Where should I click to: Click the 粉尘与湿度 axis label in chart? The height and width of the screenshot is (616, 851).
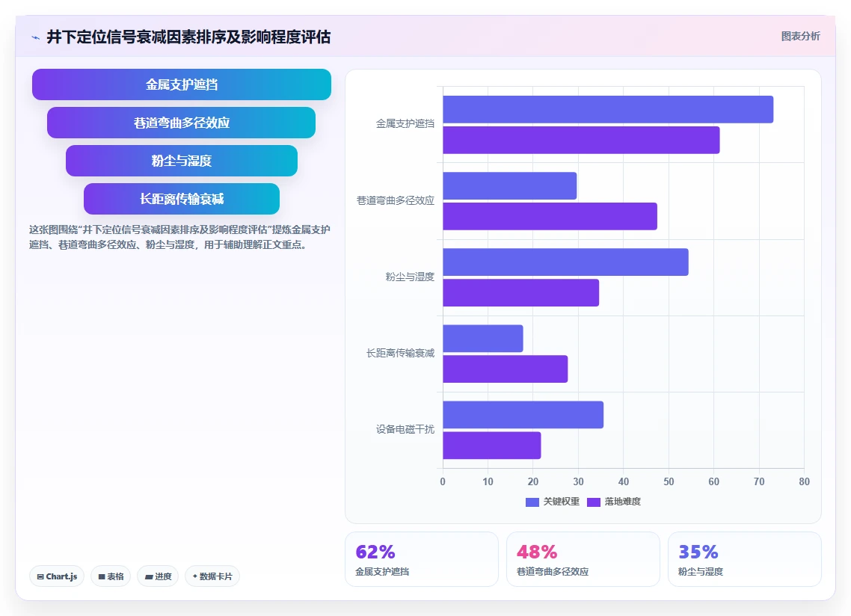point(410,277)
